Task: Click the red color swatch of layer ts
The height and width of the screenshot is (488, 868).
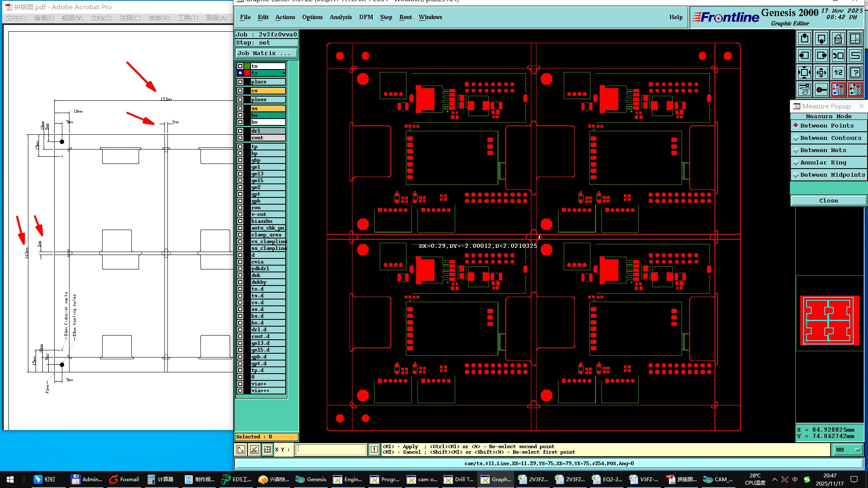Action: (247, 73)
